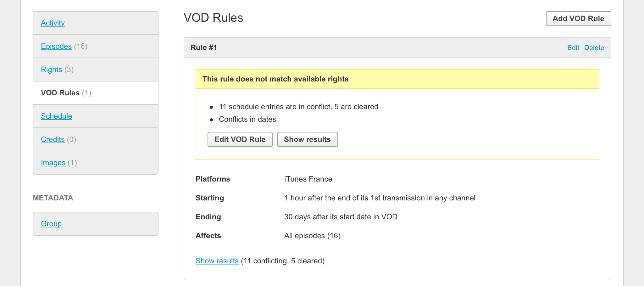The height and width of the screenshot is (286, 644).
Task: Navigate to the Schedule section
Action: [x=57, y=116]
